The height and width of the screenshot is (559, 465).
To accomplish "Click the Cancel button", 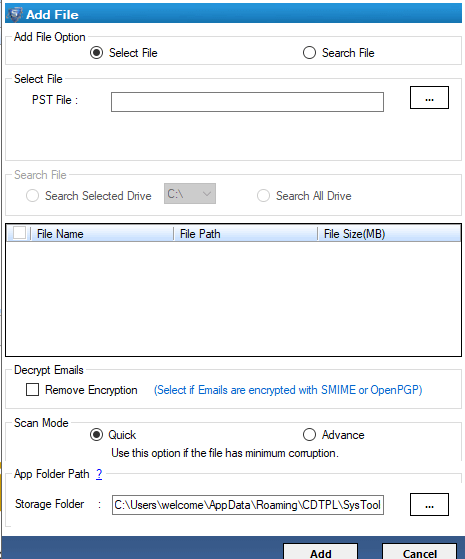I will 419,552.
